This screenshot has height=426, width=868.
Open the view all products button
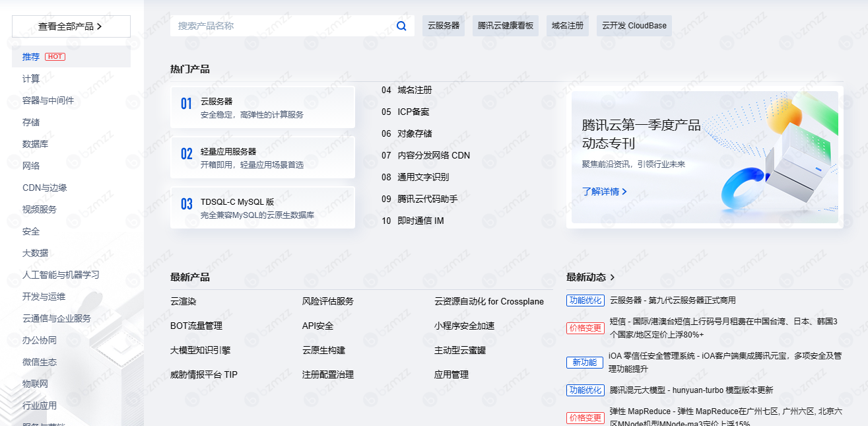(x=71, y=26)
